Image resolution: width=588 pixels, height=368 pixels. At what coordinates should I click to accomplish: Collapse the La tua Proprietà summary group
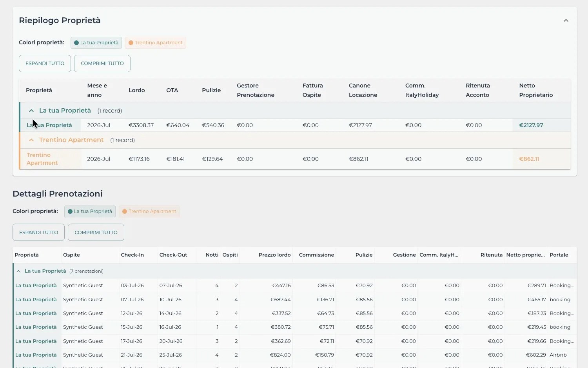(31, 111)
